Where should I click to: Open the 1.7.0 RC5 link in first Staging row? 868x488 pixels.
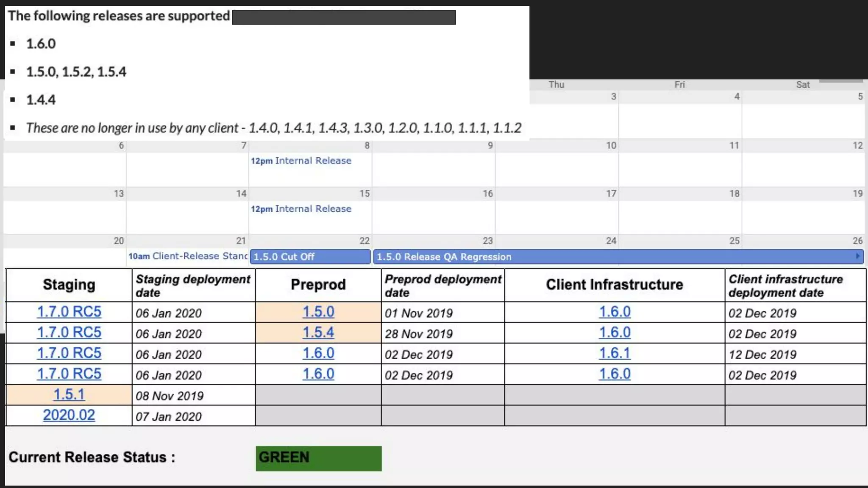pos(69,312)
